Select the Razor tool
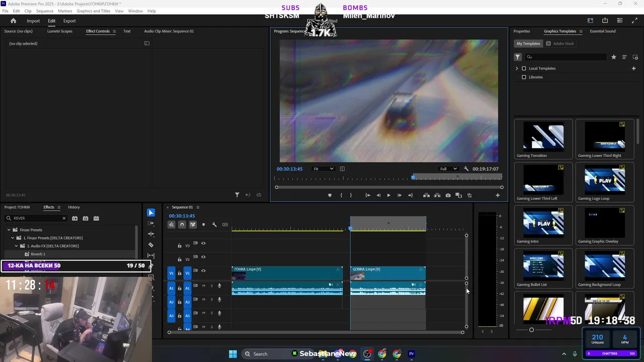644x362 pixels. pyautogui.click(x=151, y=245)
